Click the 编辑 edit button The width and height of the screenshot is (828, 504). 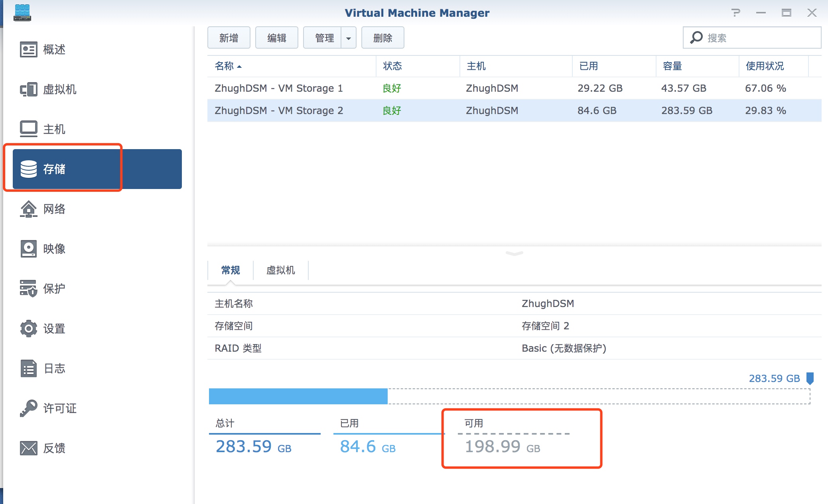(x=277, y=38)
